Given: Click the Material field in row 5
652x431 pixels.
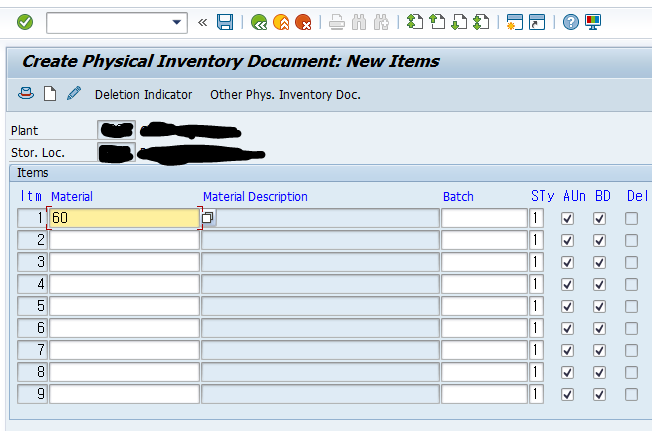Looking at the screenshot, I should (x=124, y=306).
